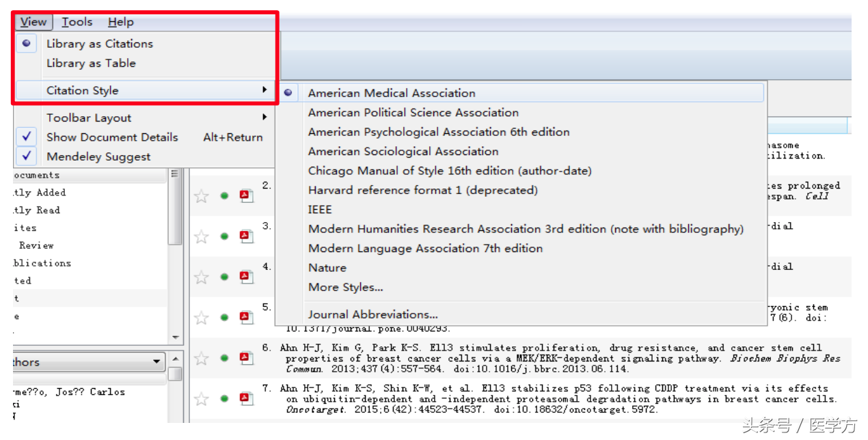Toggle favorite star for reference 2
Screen dimensions: 868x440
[x=201, y=196]
